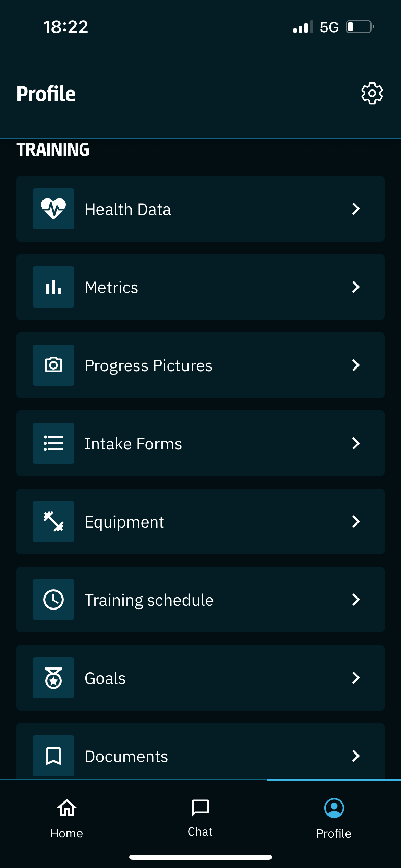The height and width of the screenshot is (868, 401).
Task: Tap the Health Data heart icon
Action: (53, 209)
